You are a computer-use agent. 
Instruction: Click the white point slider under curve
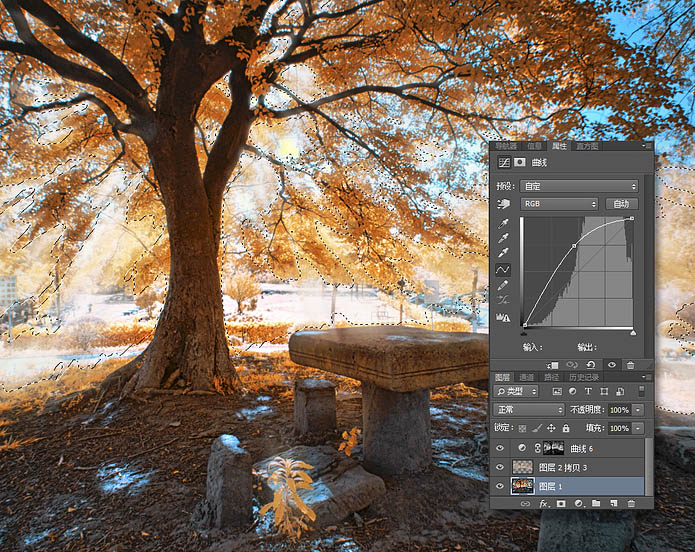coord(632,331)
